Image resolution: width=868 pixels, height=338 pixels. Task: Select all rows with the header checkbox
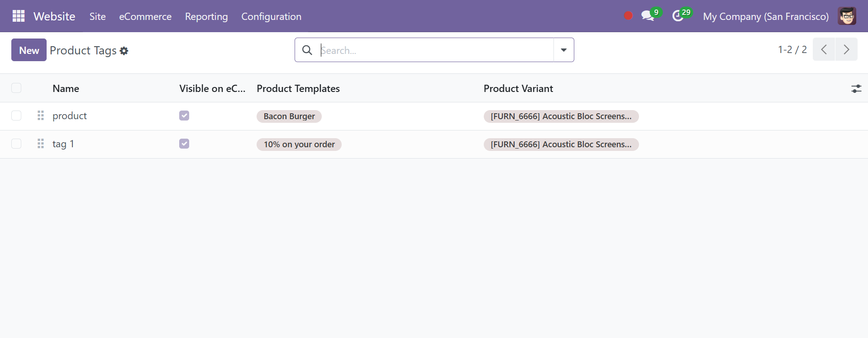[x=16, y=88]
